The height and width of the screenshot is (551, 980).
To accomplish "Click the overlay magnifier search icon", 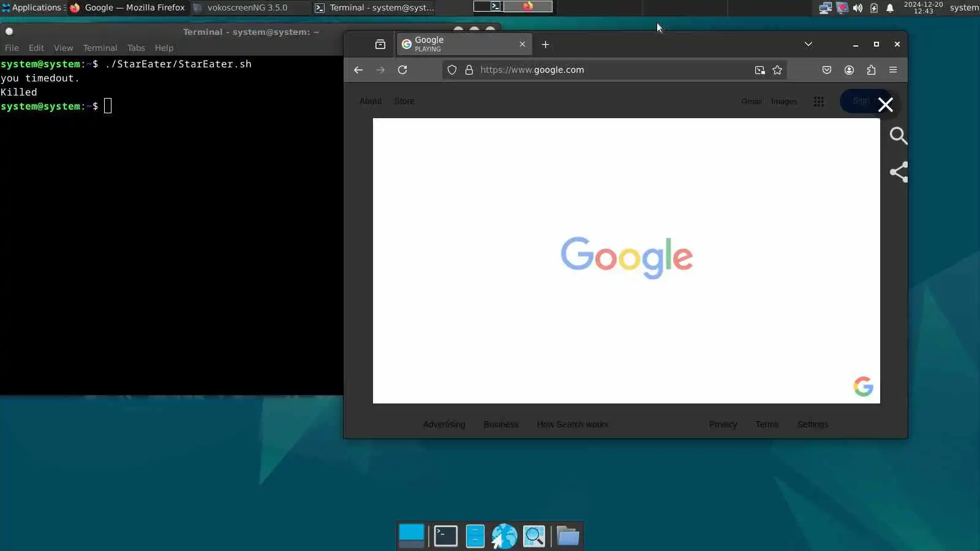I will tap(898, 135).
